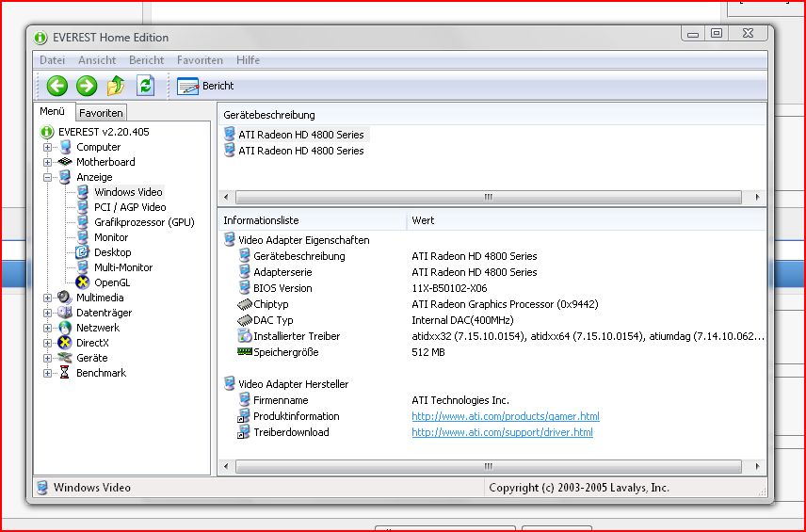Click the Produktinformation shortcut icon

click(244, 416)
